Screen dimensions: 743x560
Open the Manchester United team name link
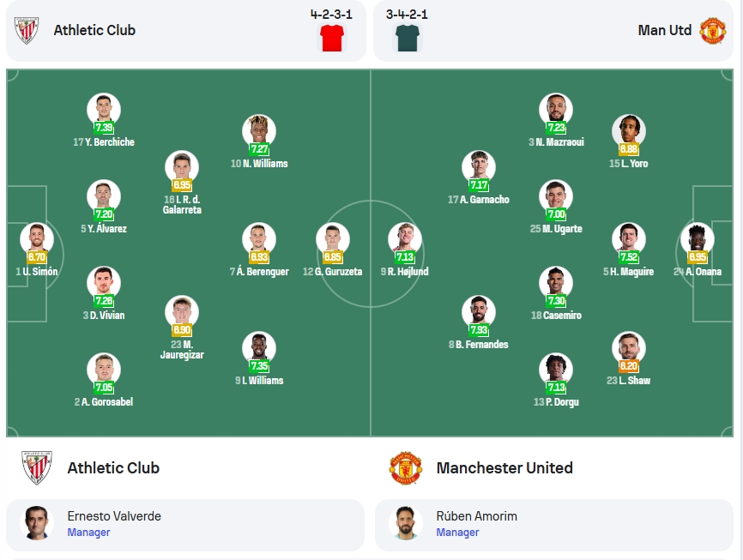(504, 468)
